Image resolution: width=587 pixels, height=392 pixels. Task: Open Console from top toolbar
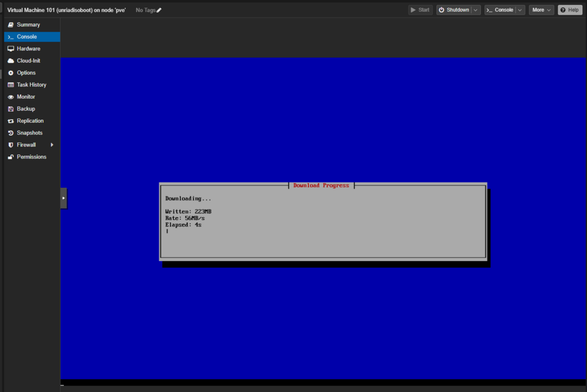500,10
